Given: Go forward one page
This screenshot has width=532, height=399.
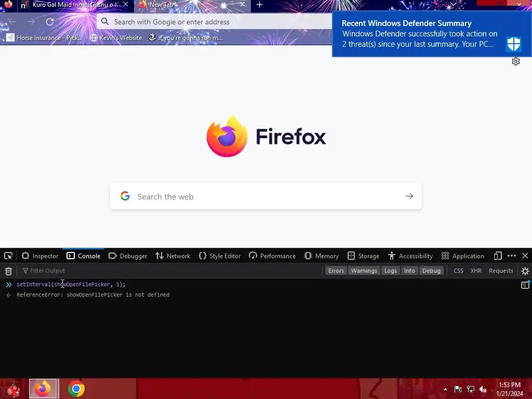Looking at the screenshot, I should [x=31, y=22].
